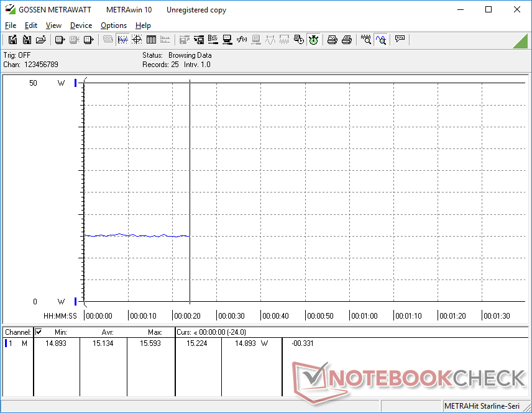Screen dimensions: 532x413
Task: Click the cursor value 15.224
Action: point(197,343)
